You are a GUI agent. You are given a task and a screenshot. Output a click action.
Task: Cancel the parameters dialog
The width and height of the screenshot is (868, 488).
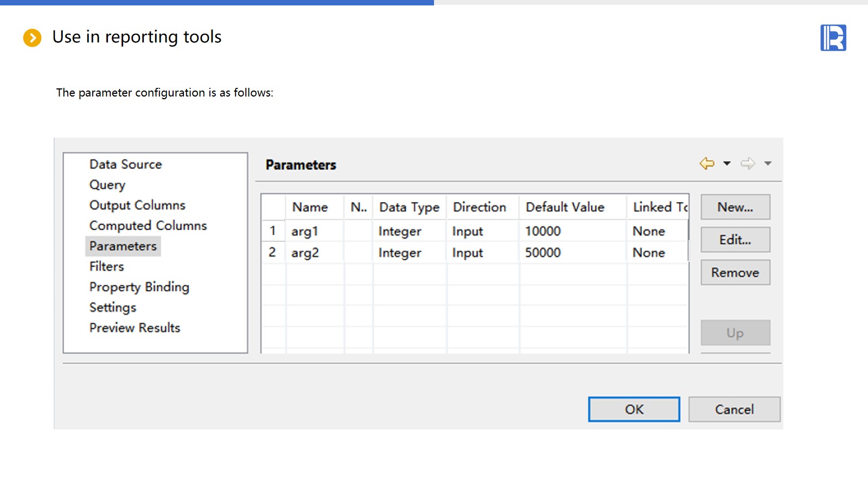734,409
